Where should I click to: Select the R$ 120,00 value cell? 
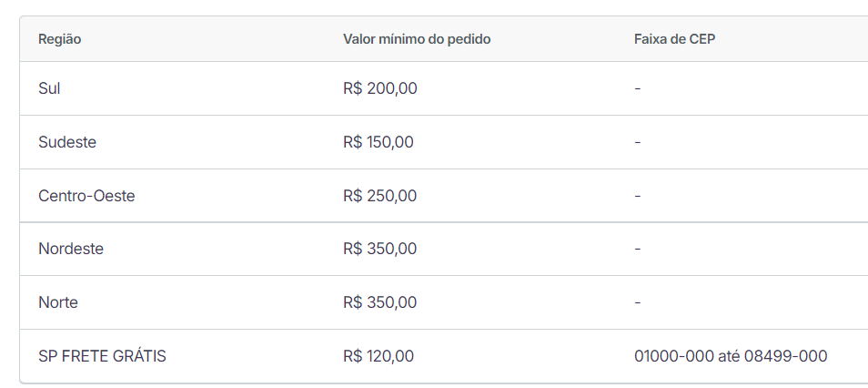[378, 356]
